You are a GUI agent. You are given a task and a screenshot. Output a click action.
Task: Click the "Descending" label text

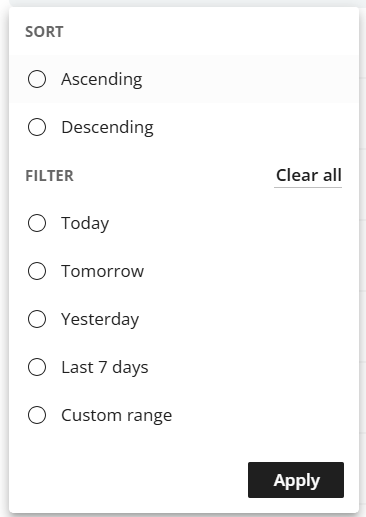click(x=107, y=128)
